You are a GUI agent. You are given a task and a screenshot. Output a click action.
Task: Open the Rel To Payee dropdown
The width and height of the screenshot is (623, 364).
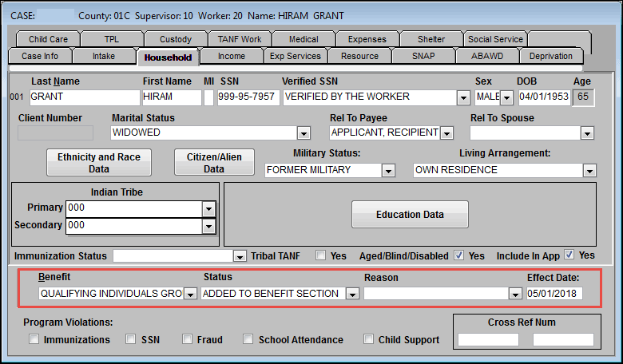[x=447, y=133]
